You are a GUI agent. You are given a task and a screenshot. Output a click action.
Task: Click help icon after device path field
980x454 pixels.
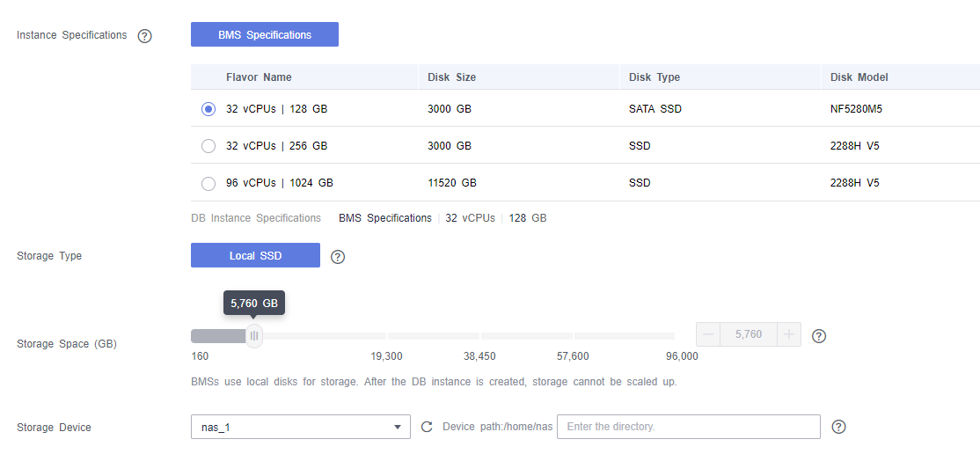[838, 427]
